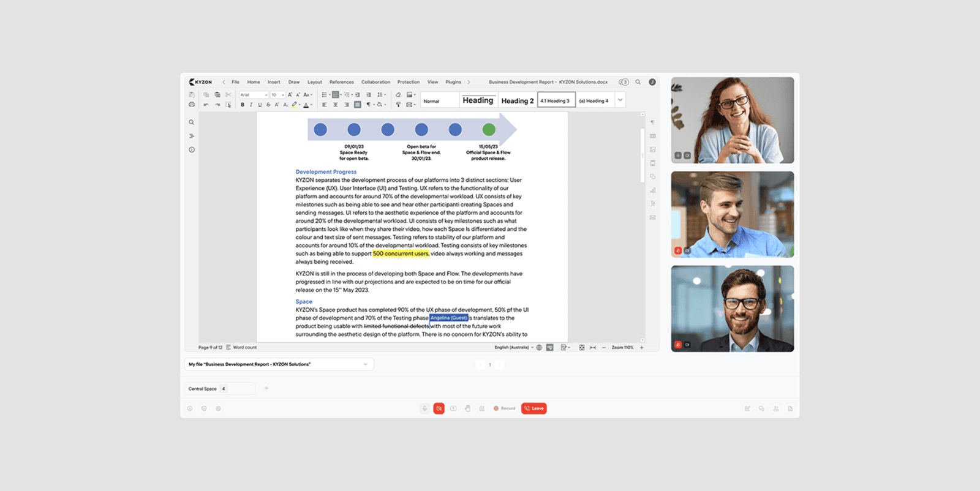This screenshot has width=980, height=491.
Task: Open the change case dropdown
Action: (307, 95)
